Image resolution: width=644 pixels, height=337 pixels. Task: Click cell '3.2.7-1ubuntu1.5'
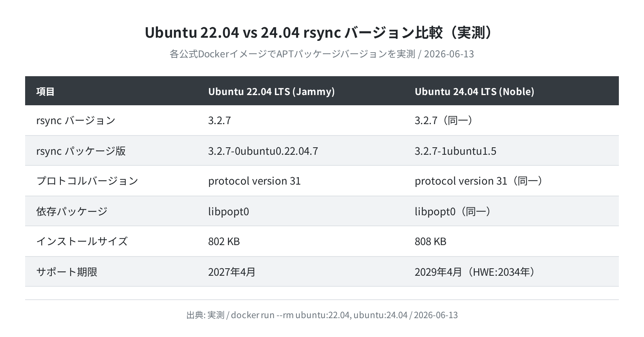pos(456,151)
